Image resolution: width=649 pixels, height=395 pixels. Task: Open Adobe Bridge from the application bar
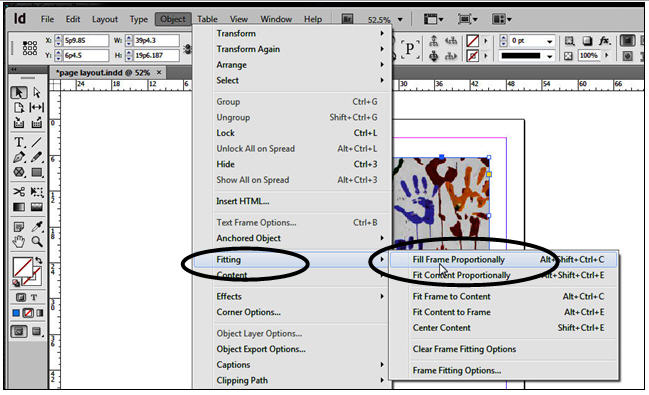[347, 19]
